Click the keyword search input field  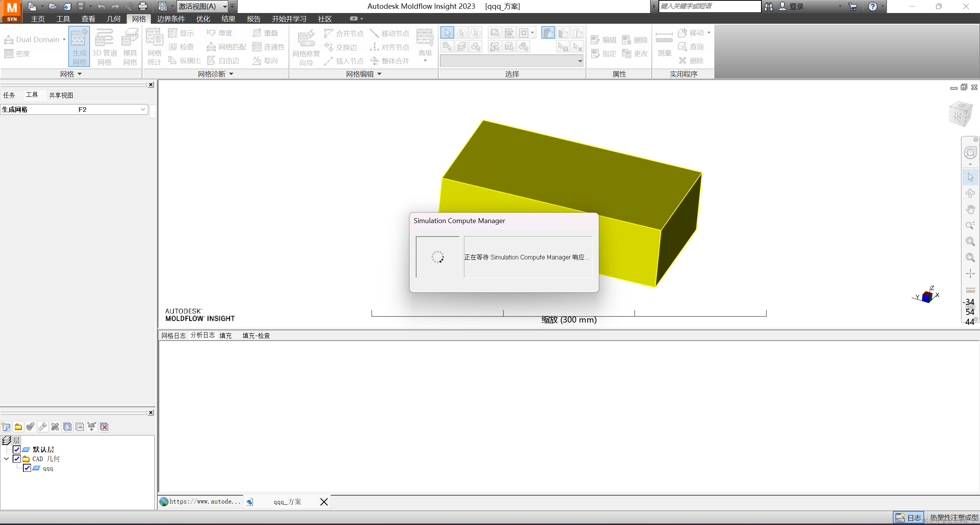(x=710, y=6)
